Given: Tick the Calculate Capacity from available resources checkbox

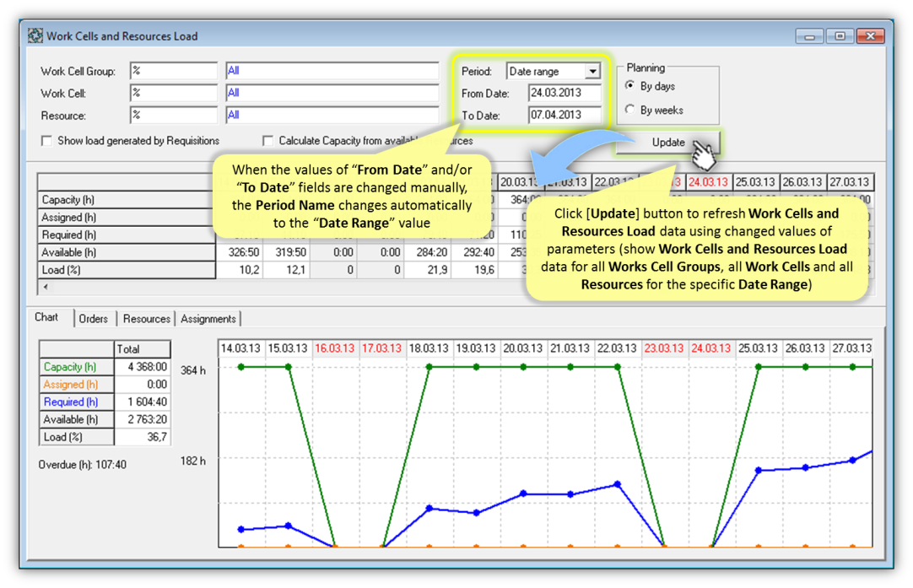Looking at the screenshot, I should point(267,141).
